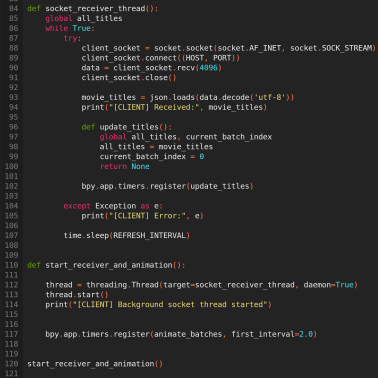
Task: Click the 'except Exception as e:' line
Action: coord(113,206)
